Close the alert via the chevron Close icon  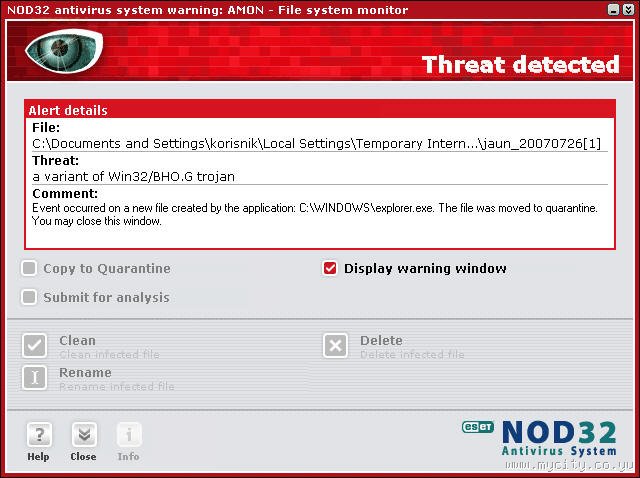click(x=84, y=434)
